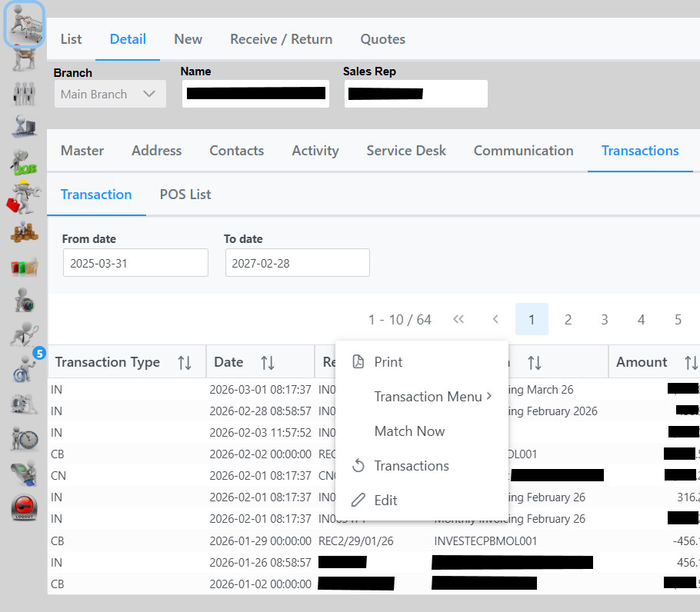Sort by Transaction Type column

coord(185,362)
